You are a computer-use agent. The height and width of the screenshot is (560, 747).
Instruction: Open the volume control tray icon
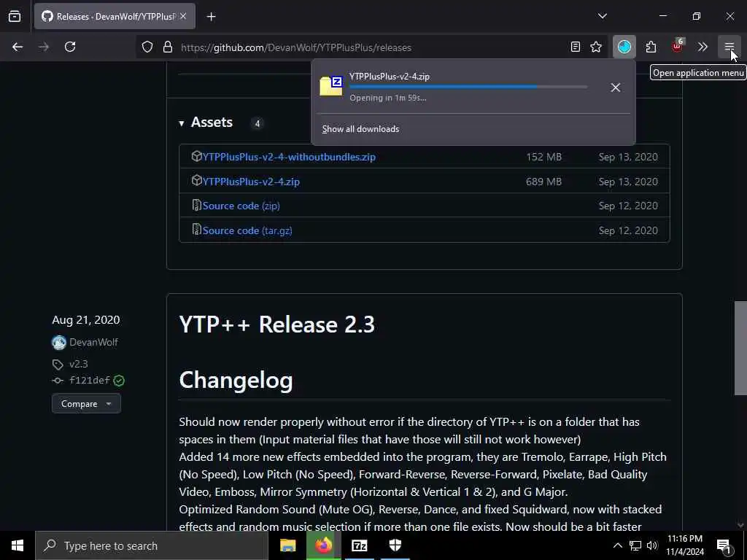pyautogui.click(x=652, y=545)
